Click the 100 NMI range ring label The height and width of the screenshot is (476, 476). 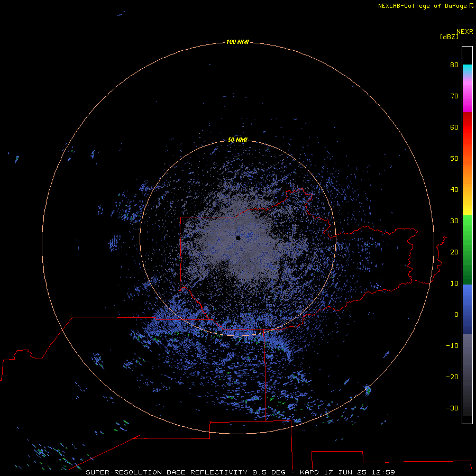(237, 42)
